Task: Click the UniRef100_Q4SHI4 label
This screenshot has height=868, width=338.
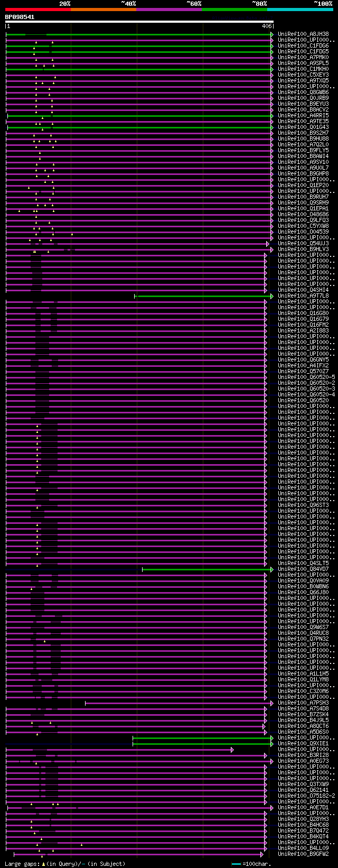Action: coord(303,290)
